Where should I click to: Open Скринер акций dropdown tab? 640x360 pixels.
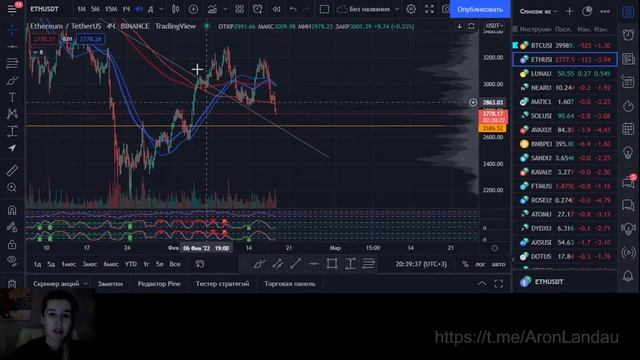[x=60, y=283]
